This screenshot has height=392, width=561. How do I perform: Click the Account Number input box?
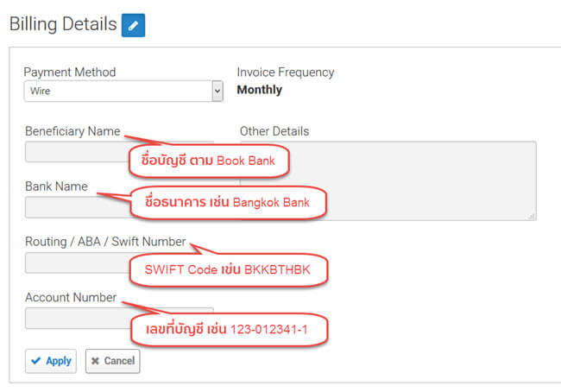(73, 319)
